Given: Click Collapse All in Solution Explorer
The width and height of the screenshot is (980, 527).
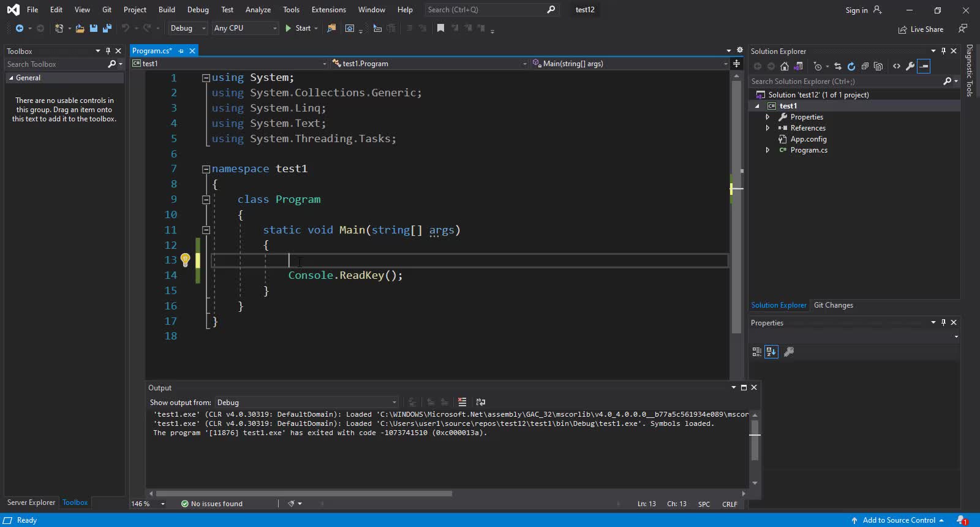Looking at the screenshot, I should 864,66.
